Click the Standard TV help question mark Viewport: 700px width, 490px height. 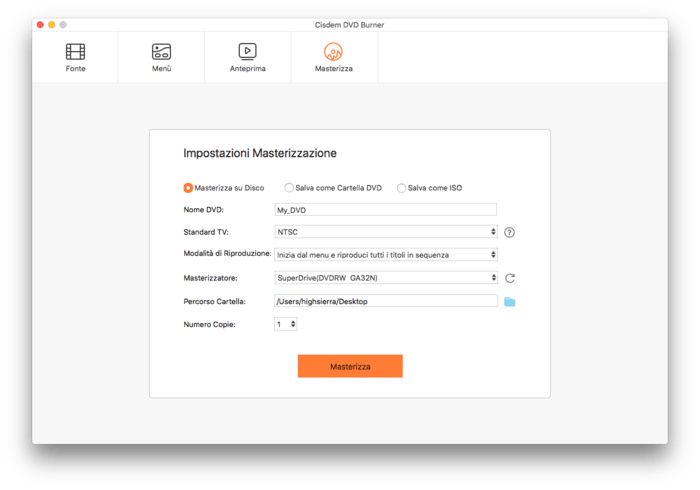click(x=509, y=232)
